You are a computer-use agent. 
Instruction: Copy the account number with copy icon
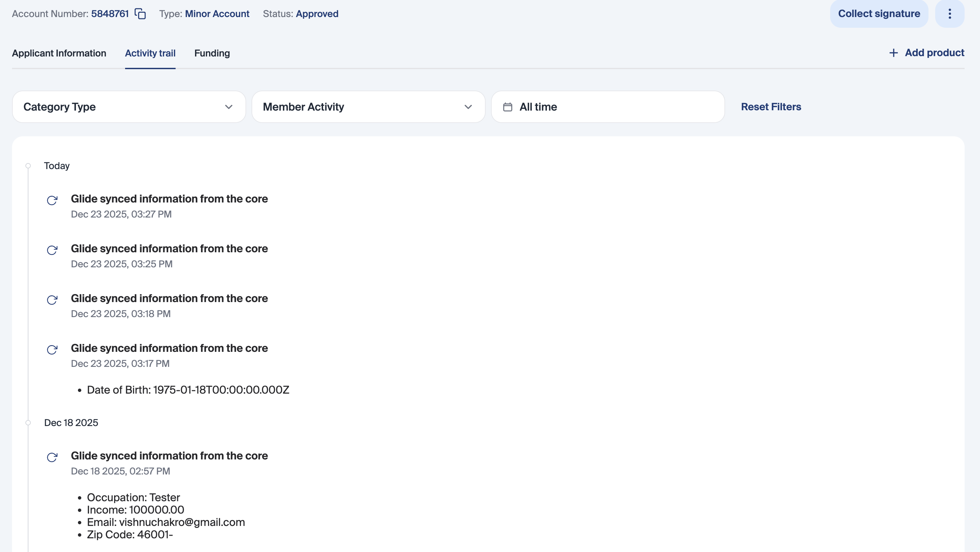pos(140,14)
